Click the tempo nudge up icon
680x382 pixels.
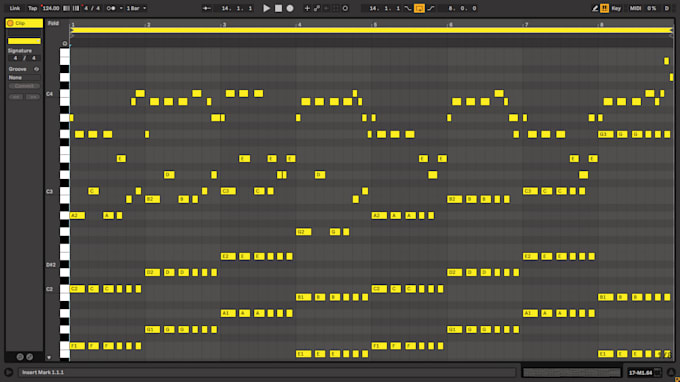pos(76,8)
